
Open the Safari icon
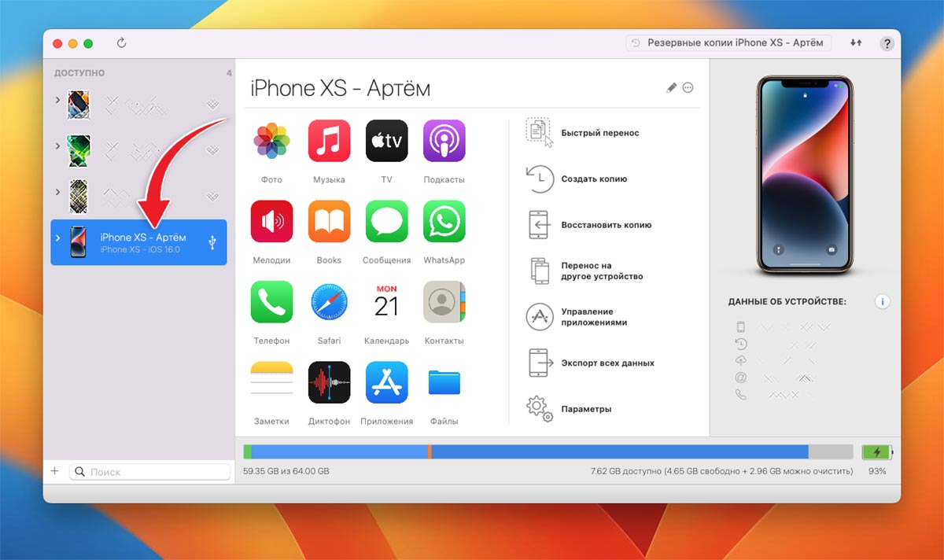pyautogui.click(x=329, y=302)
